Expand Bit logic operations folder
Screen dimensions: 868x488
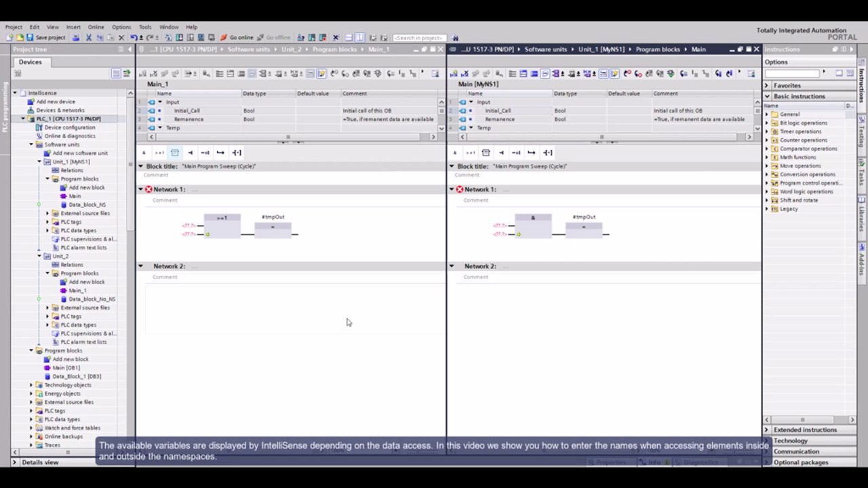[767, 123]
